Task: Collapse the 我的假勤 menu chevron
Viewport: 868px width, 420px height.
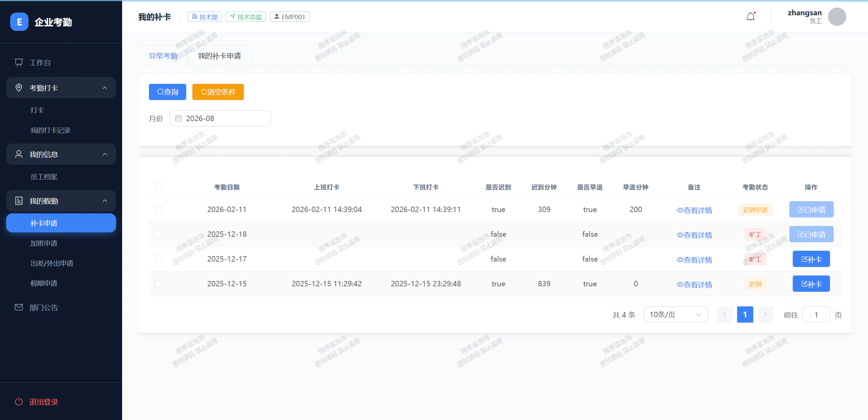Action: click(x=105, y=201)
